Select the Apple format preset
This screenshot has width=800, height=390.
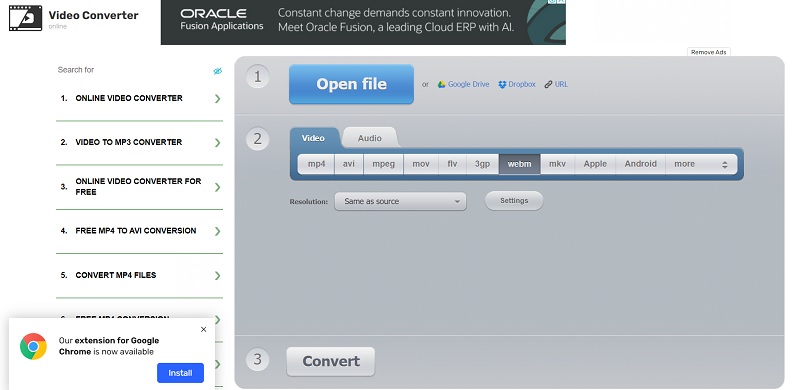coord(595,164)
